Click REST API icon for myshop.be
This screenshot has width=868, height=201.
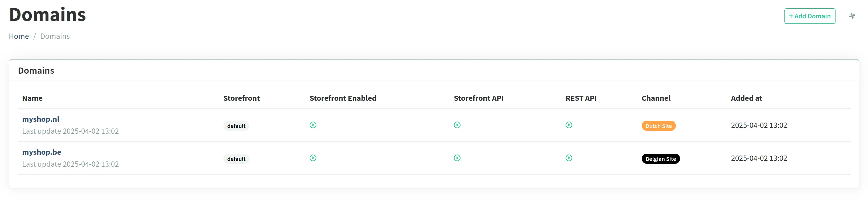[569, 158]
